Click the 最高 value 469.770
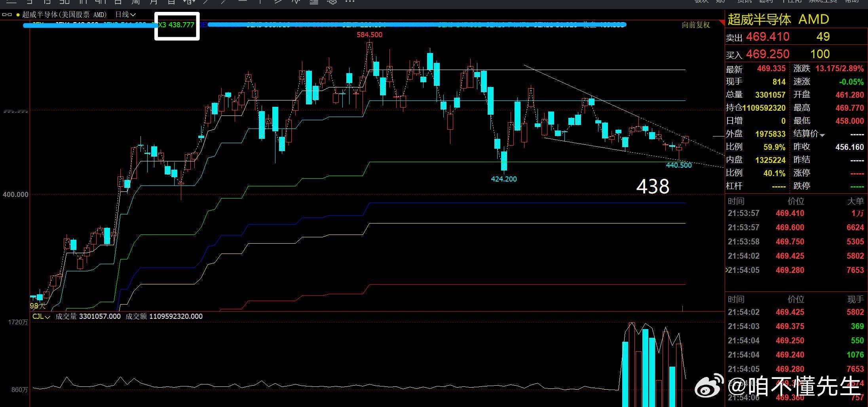 tap(849, 108)
